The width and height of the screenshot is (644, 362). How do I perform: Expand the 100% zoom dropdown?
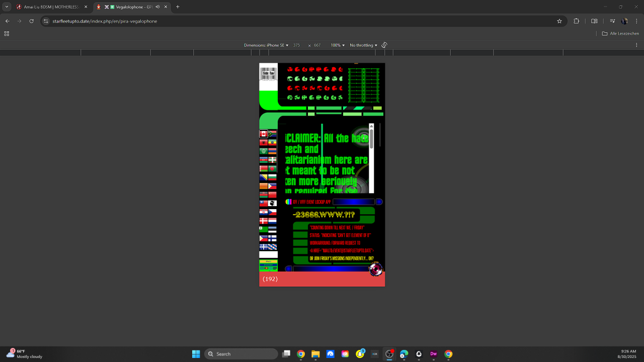(x=338, y=45)
